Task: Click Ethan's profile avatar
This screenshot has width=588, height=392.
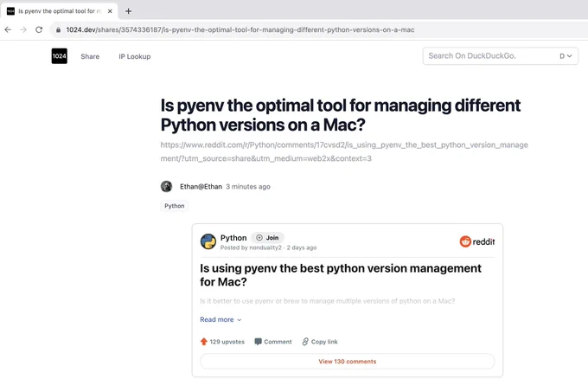Action: (x=167, y=186)
